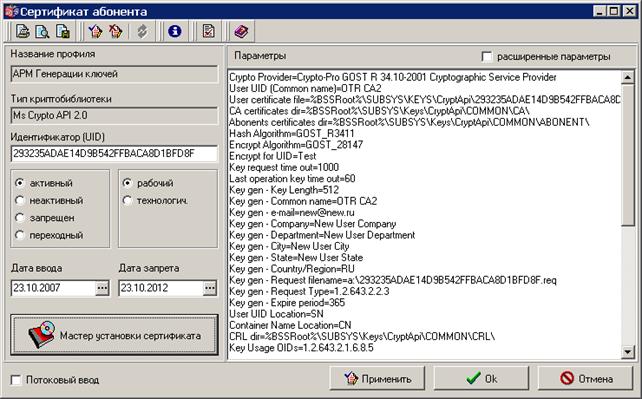Open the purple help book icon
Image resolution: width=642 pixels, height=399 pixels.
click(241, 31)
